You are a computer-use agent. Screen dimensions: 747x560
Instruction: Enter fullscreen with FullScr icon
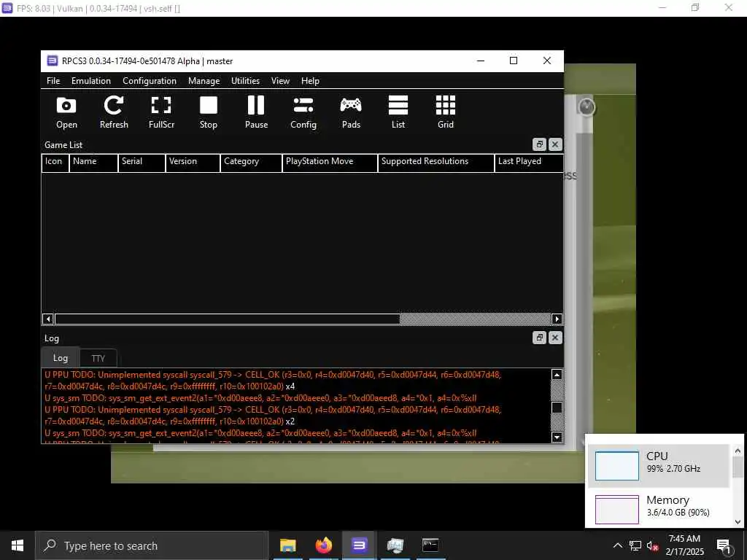[161, 113]
